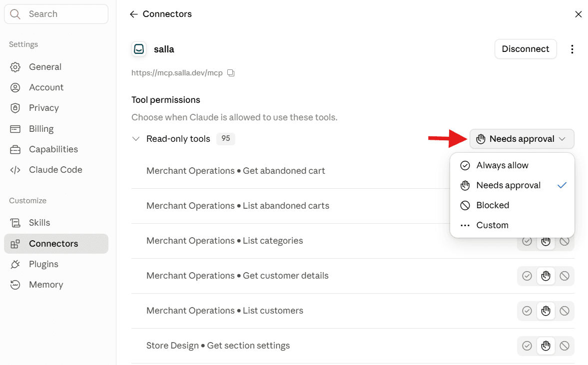Click the Memory icon in sidebar
588x365 pixels.
click(x=15, y=285)
